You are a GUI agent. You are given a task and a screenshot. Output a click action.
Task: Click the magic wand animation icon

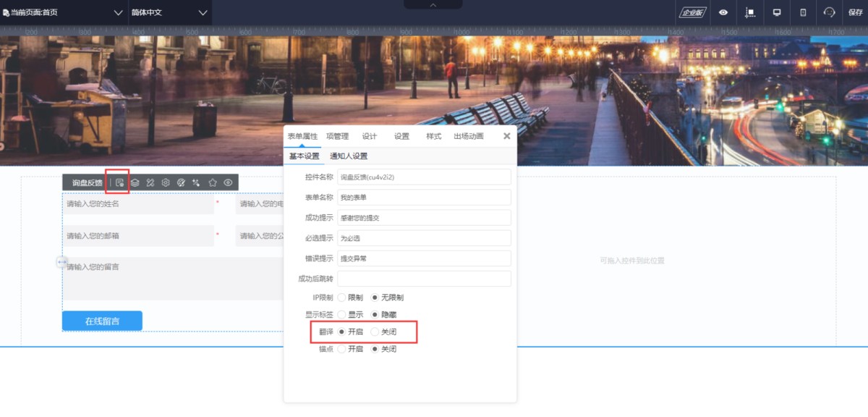(196, 182)
